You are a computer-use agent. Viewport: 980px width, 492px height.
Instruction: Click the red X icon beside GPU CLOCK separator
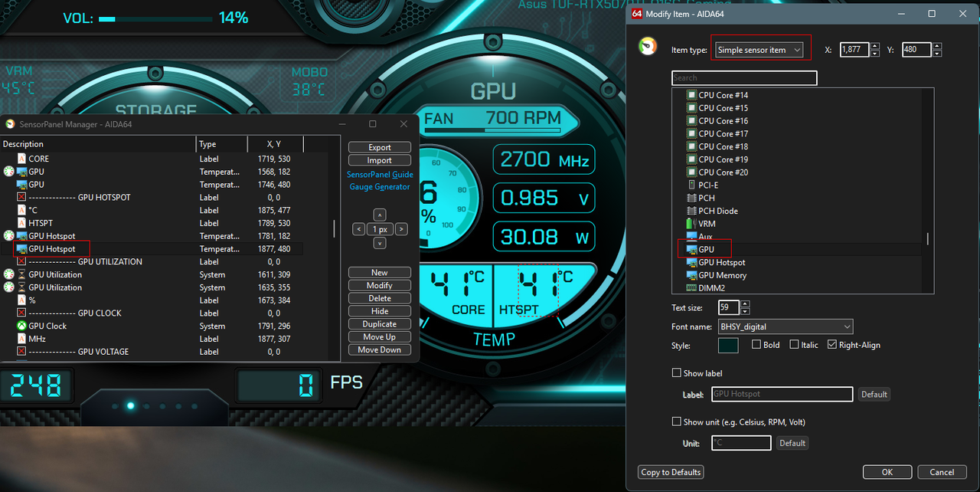21,313
